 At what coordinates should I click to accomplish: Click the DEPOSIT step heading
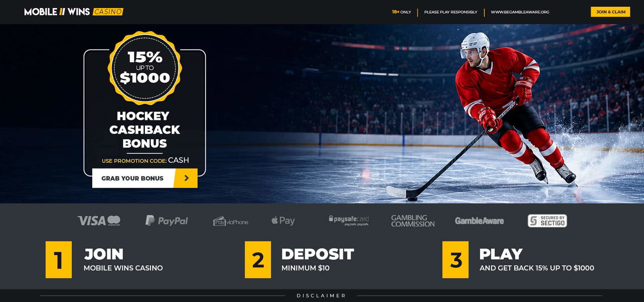[x=318, y=254]
